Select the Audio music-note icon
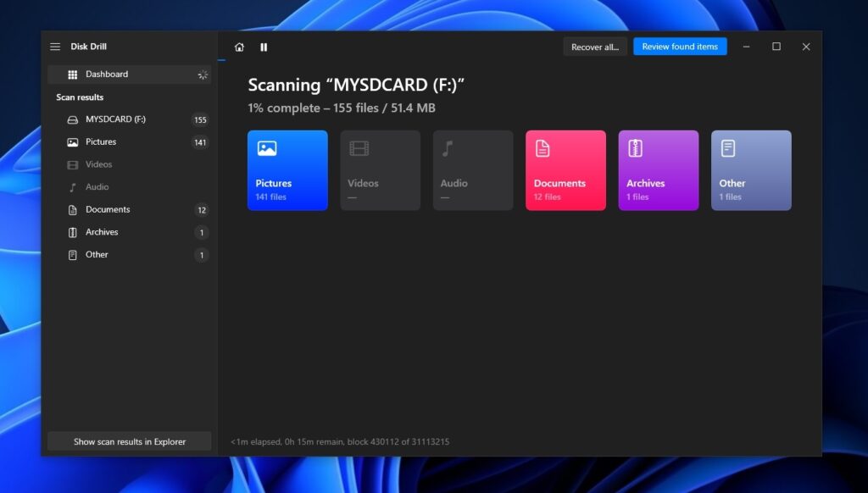The image size is (868, 493). point(72,187)
